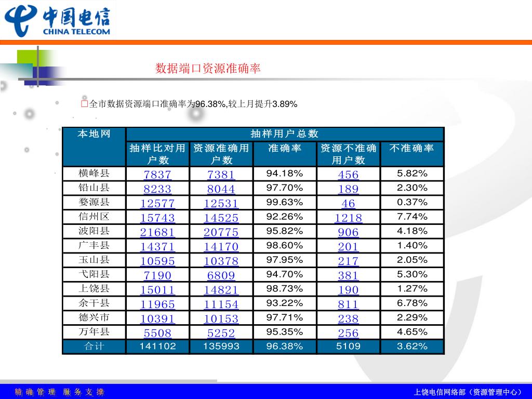Select the 抽样用户总数 header cell
The width and height of the screenshot is (532, 399).
(285, 134)
